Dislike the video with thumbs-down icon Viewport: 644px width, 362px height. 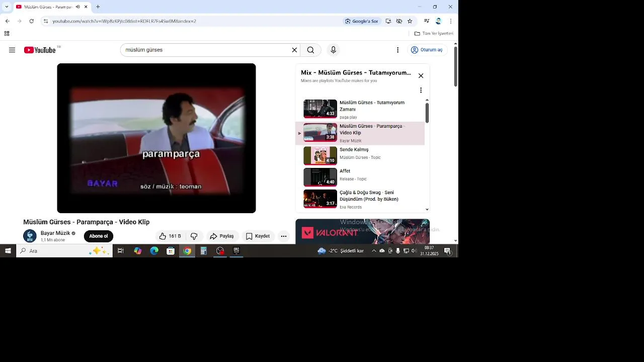194,236
